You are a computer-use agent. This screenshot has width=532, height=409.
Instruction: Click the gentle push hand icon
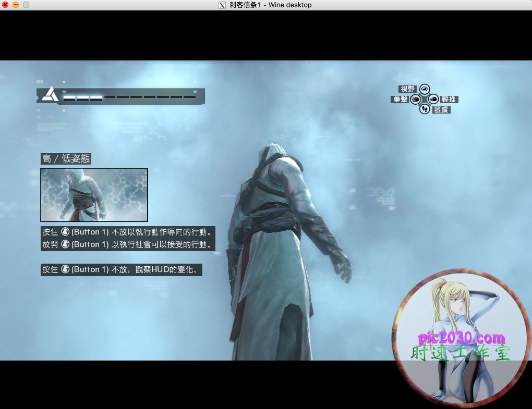click(x=433, y=99)
